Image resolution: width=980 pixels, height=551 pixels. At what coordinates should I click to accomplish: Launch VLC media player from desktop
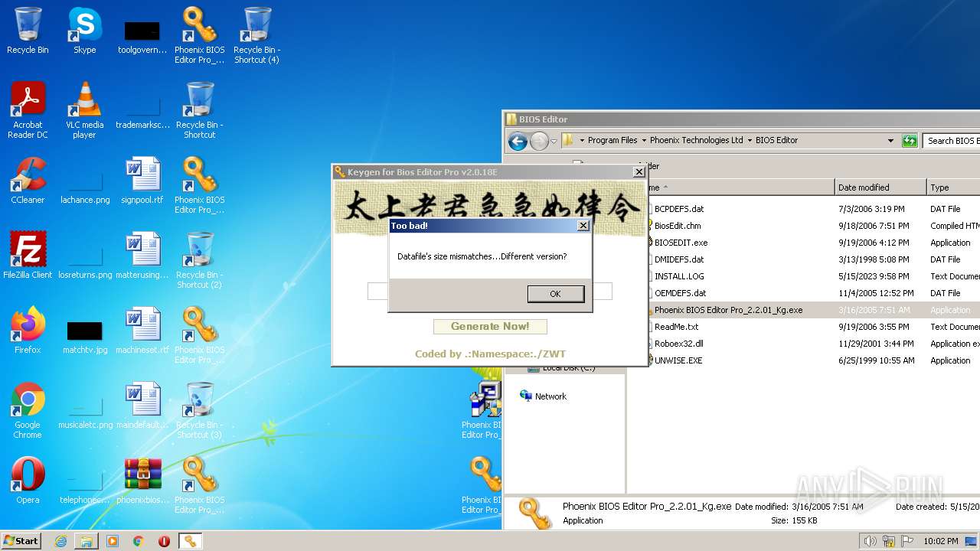(85, 111)
